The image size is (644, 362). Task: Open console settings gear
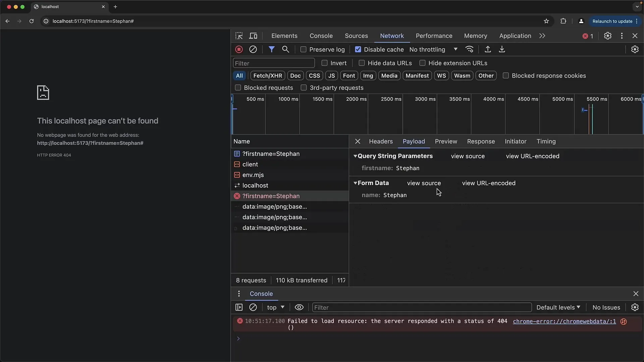click(x=635, y=307)
